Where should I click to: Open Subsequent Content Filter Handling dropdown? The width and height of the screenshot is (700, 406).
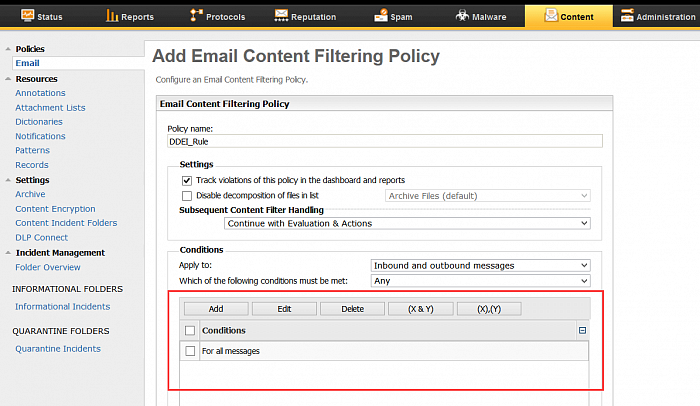(x=407, y=223)
